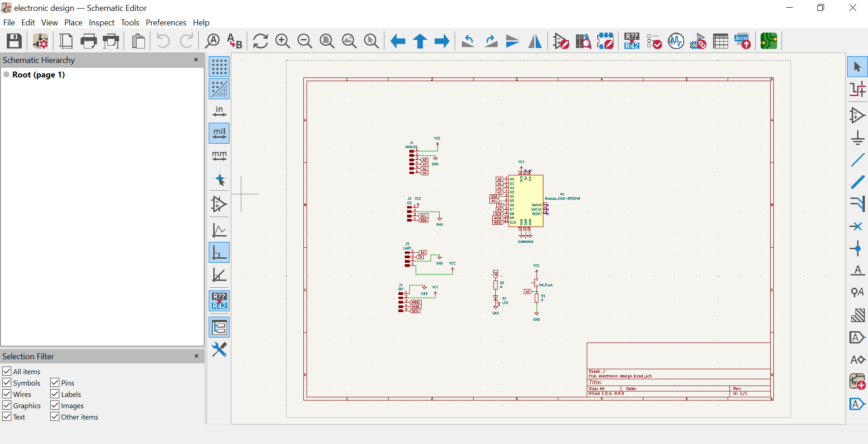
Task: Click Zoom to Fit Page icon
Action: pyautogui.click(x=327, y=41)
